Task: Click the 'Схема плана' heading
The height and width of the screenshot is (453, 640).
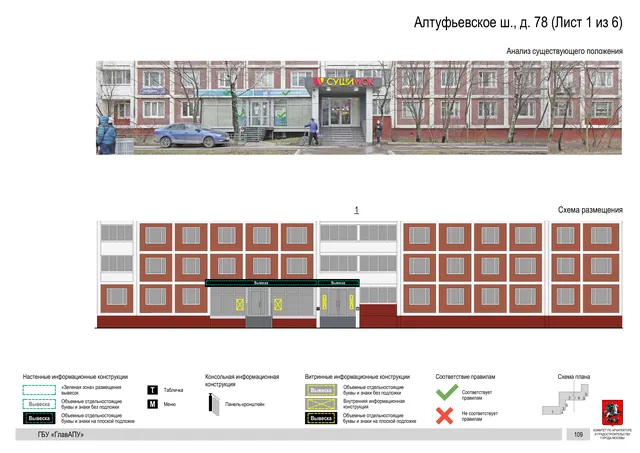Action: tap(573, 377)
